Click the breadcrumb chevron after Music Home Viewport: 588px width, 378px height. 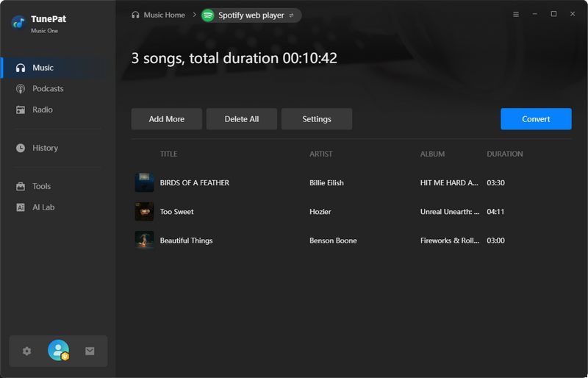tap(194, 15)
